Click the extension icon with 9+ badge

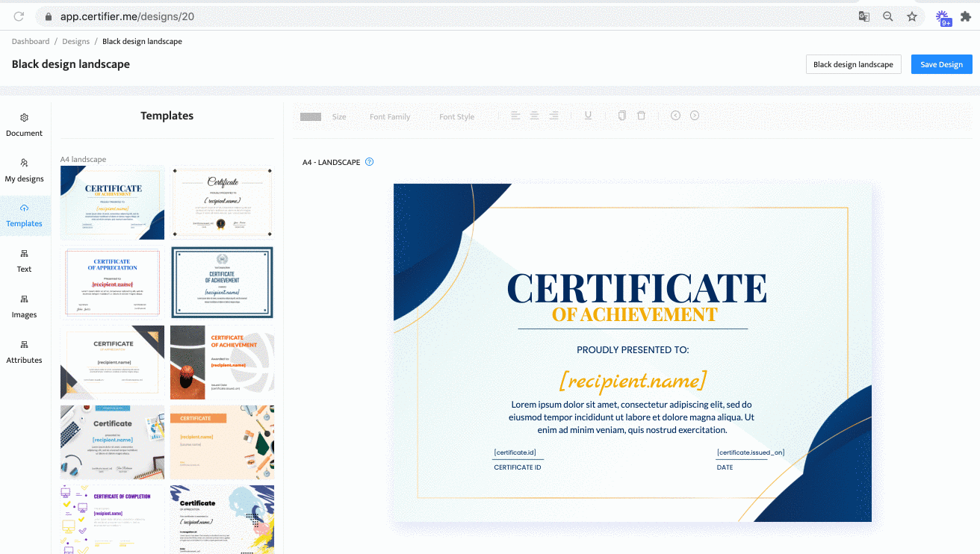[943, 18]
